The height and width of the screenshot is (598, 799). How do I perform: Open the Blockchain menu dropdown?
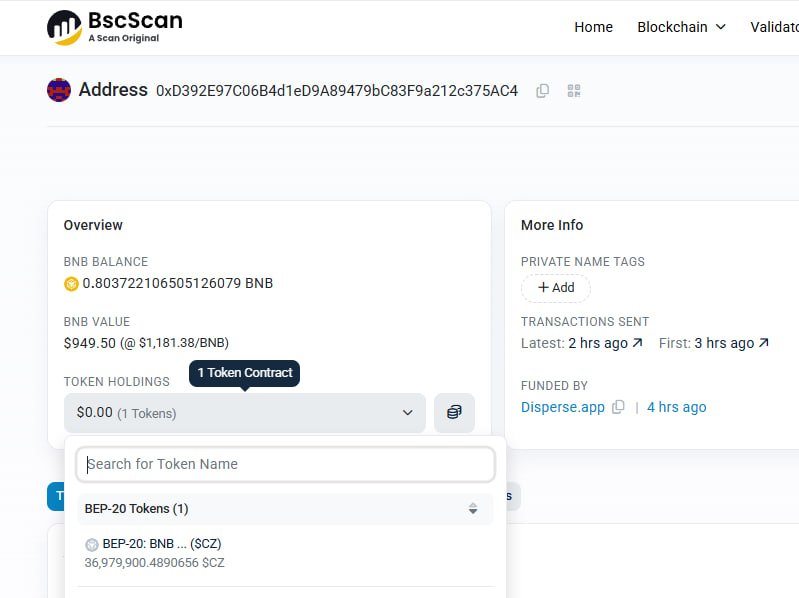coord(681,27)
